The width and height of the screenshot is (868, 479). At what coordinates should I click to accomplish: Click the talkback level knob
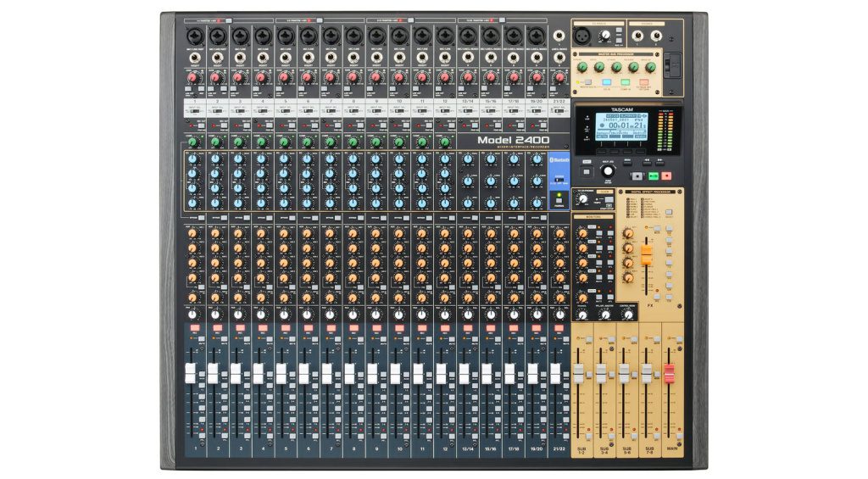[605, 36]
